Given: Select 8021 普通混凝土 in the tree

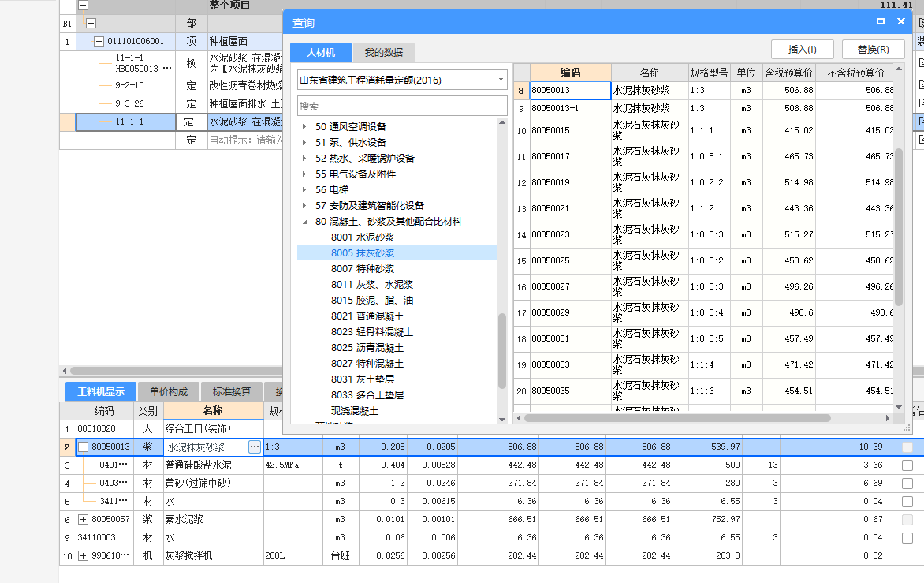Looking at the screenshot, I should pyautogui.click(x=367, y=316).
